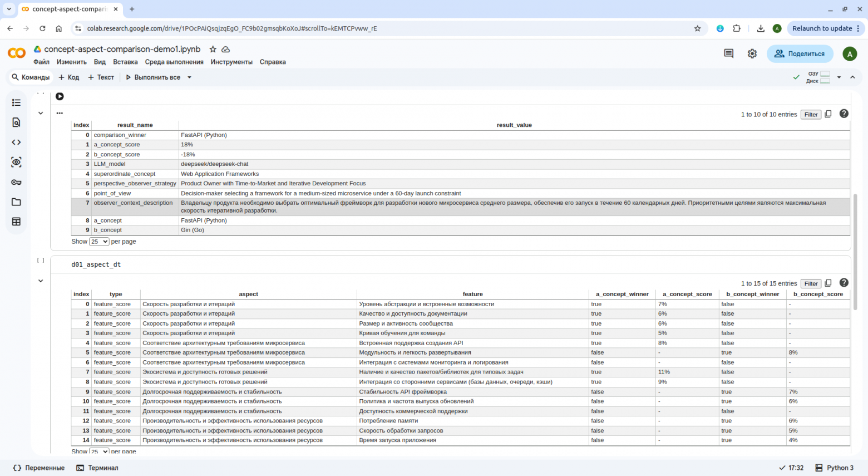Image resolution: width=868 pixels, height=476 pixels.
Task: Run the cell with the play button
Action: [x=60, y=96]
